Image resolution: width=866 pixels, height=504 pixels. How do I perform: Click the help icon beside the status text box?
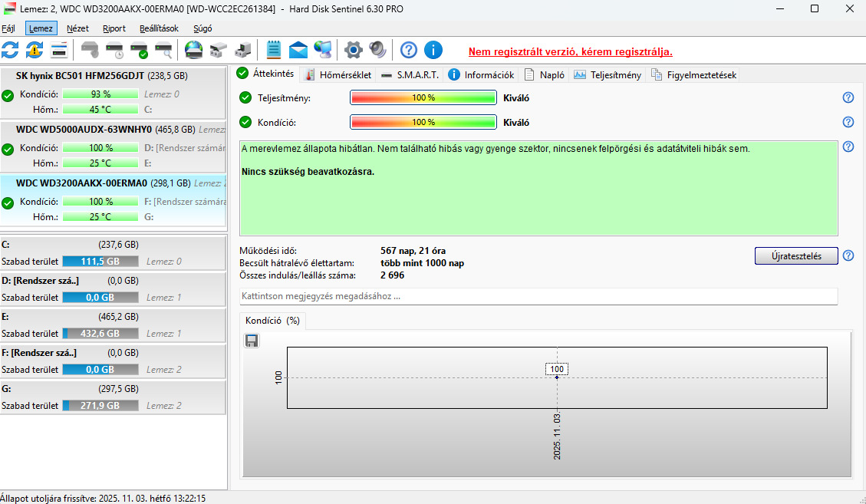848,147
